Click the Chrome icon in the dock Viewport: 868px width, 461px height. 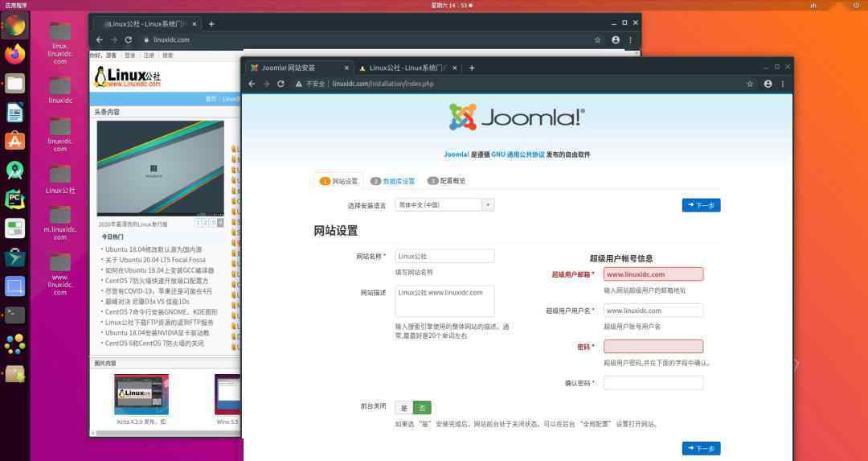pos(15,26)
